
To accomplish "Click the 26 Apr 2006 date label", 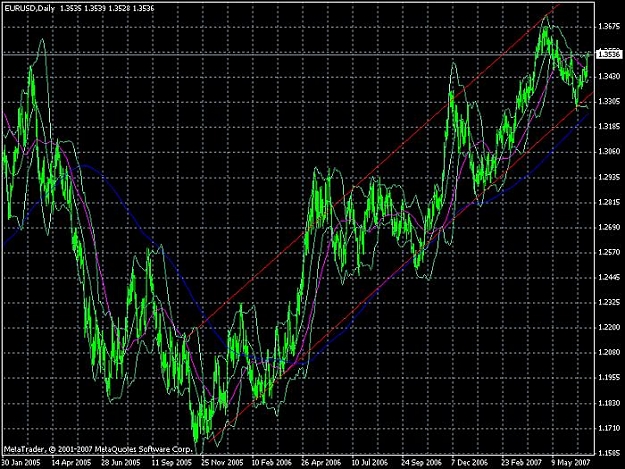I will [x=321, y=463].
